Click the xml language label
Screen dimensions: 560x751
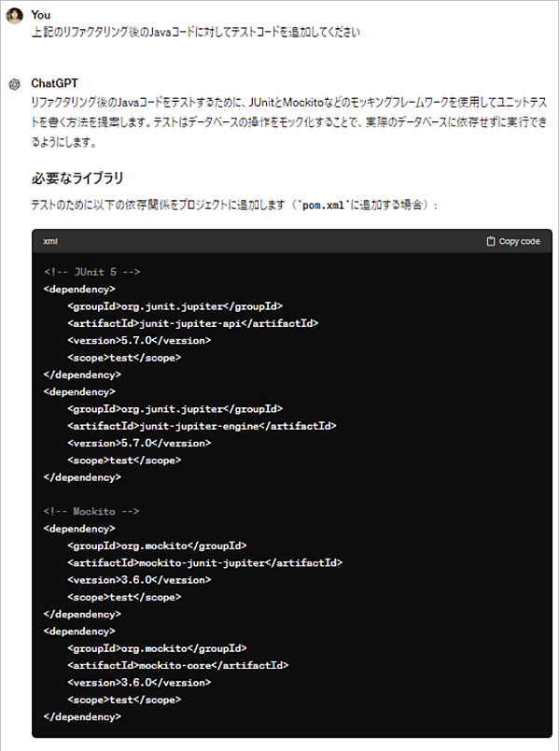(x=50, y=241)
